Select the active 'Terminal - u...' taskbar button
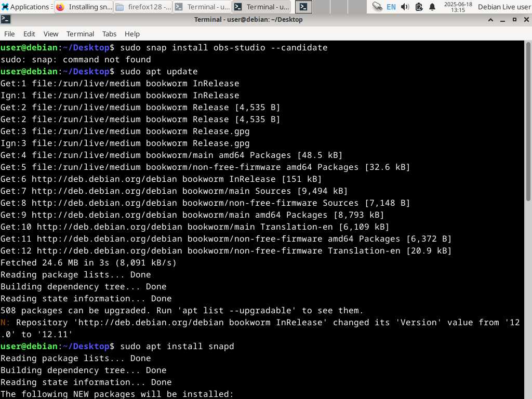The width and height of the screenshot is (532, 399). [262, 7]
